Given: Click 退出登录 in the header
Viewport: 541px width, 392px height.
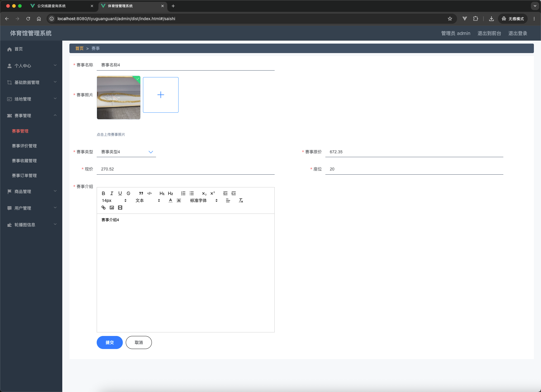Looking at the screenshot, I should [x=518, y=33].
